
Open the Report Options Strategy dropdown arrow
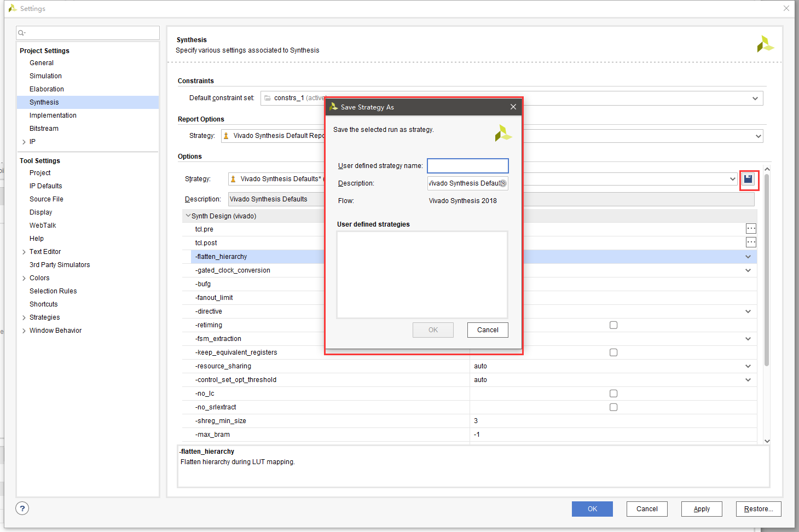tap(759, 136)
